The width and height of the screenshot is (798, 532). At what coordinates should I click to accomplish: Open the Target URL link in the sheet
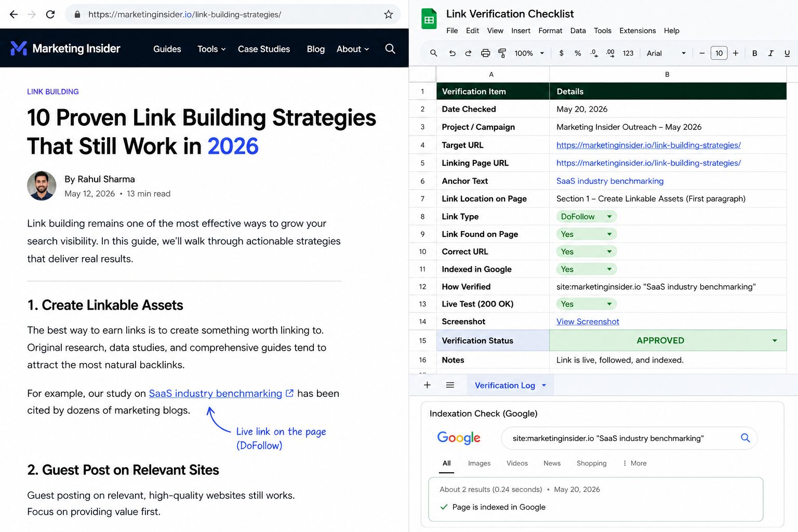pos(648,145)
